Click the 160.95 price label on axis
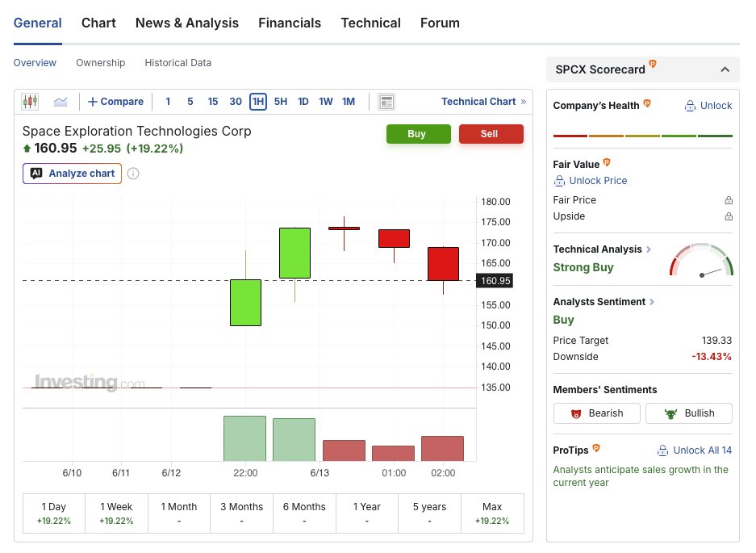The height and width of the screenshot is (553, 756). click(495, 281)
